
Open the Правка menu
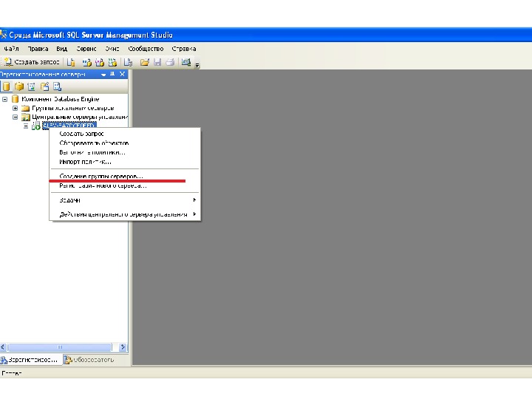pos(38,49)
